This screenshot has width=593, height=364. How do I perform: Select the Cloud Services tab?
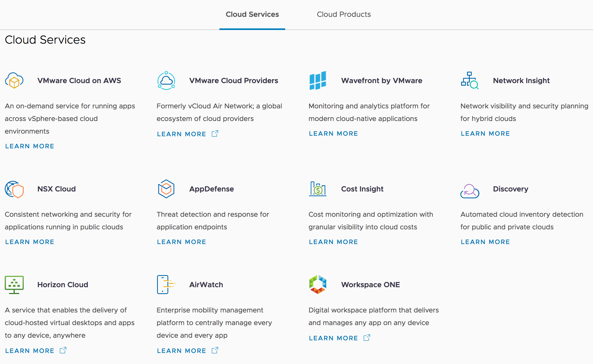[x=252, y=14]
